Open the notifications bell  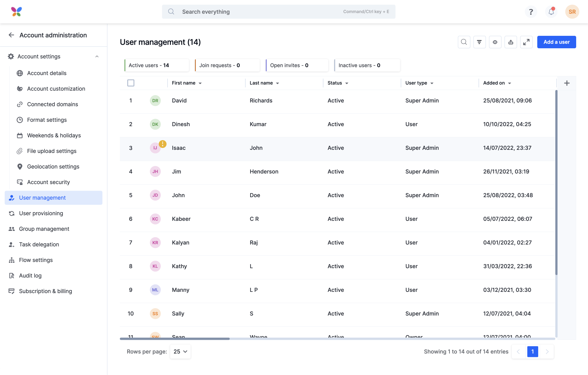pos(551,12)
